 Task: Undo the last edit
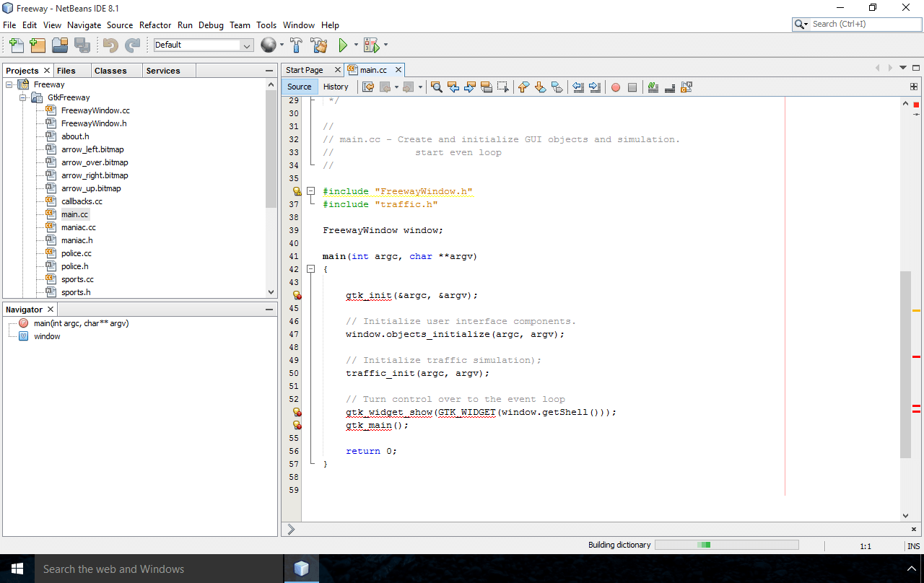coord(108,45)
